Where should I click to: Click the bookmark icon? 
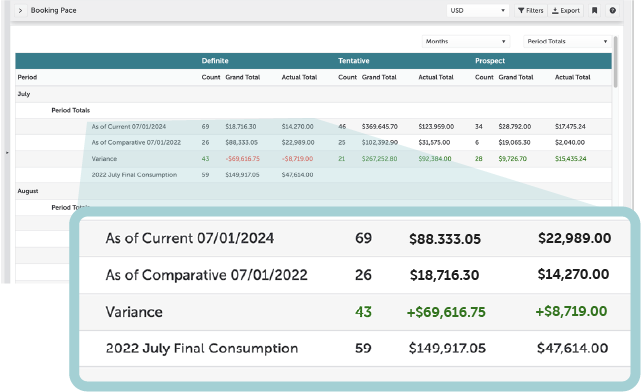coord(594,11)
